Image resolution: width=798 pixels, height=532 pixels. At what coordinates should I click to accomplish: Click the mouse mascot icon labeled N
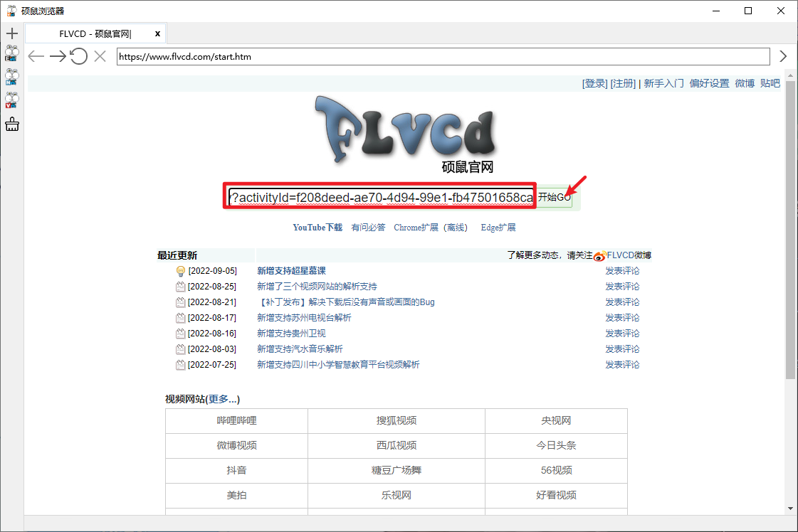click(x=11, y=77)
